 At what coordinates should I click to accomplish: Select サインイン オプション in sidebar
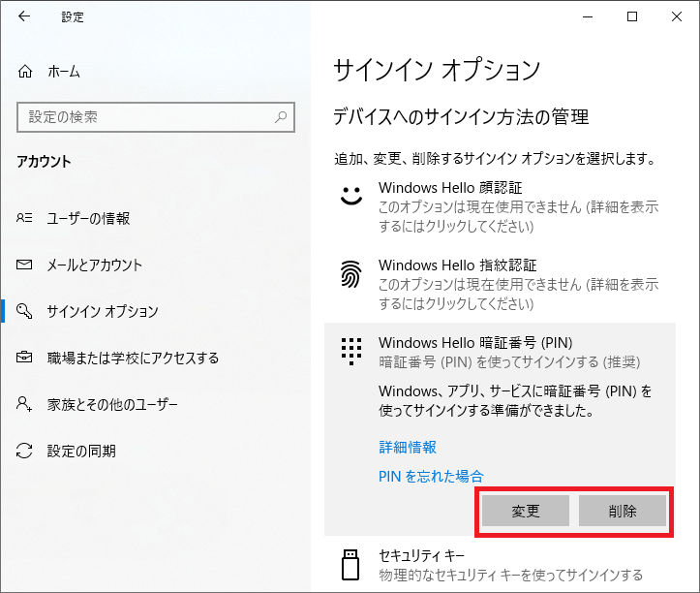pos(155,311)
